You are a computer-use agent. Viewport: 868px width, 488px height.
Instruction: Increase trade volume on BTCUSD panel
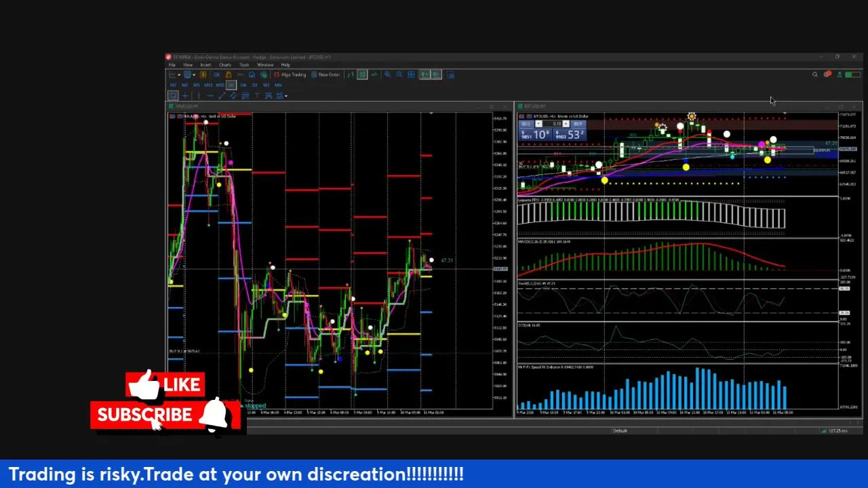566,124
